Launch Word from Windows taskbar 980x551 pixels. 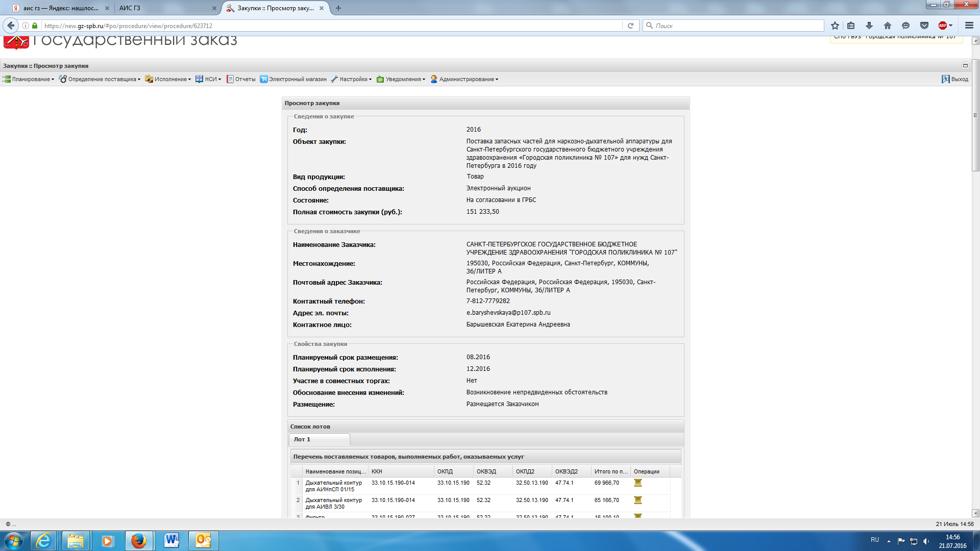(x=171, y=541)
